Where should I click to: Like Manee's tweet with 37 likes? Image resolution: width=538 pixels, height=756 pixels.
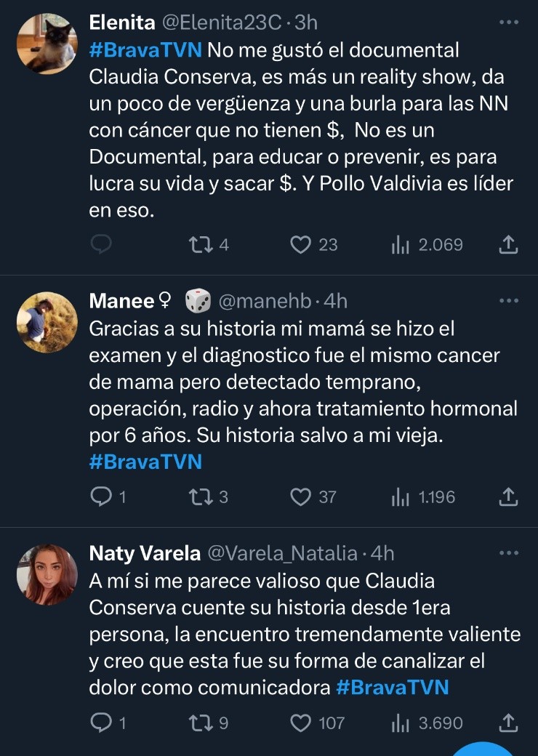300,497
